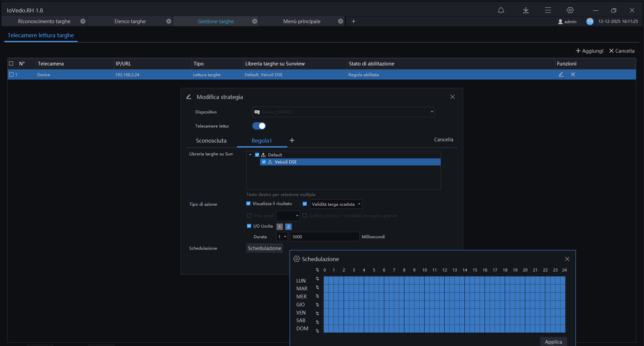Open the download icon in title bar
This screenshot has width=644, height=346.
click(x=526, y=10)
